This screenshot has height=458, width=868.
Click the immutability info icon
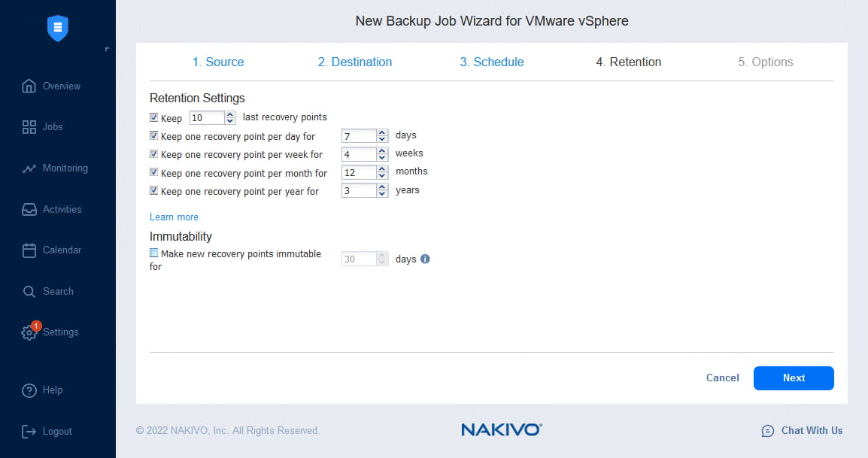[425, 259]
